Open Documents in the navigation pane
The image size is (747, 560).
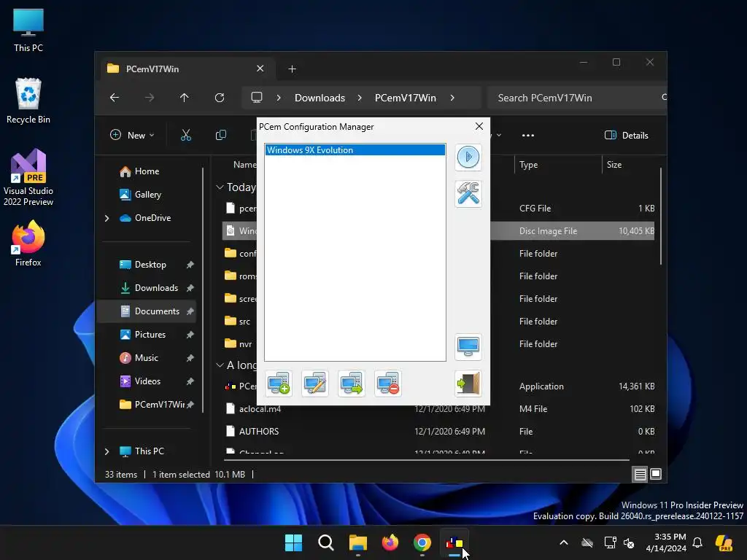coord(157,311)
